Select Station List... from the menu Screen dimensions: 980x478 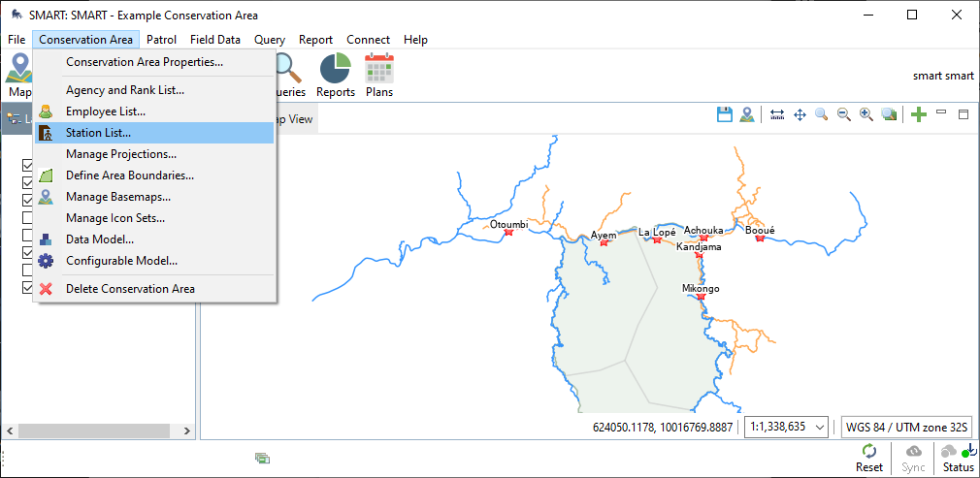pyautogui.click(x=98, y=133)
